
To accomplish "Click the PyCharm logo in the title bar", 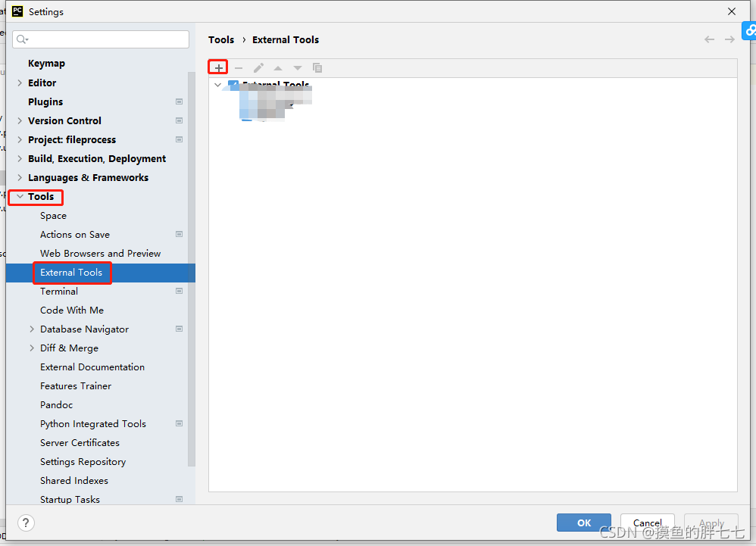I will [17, 11].
